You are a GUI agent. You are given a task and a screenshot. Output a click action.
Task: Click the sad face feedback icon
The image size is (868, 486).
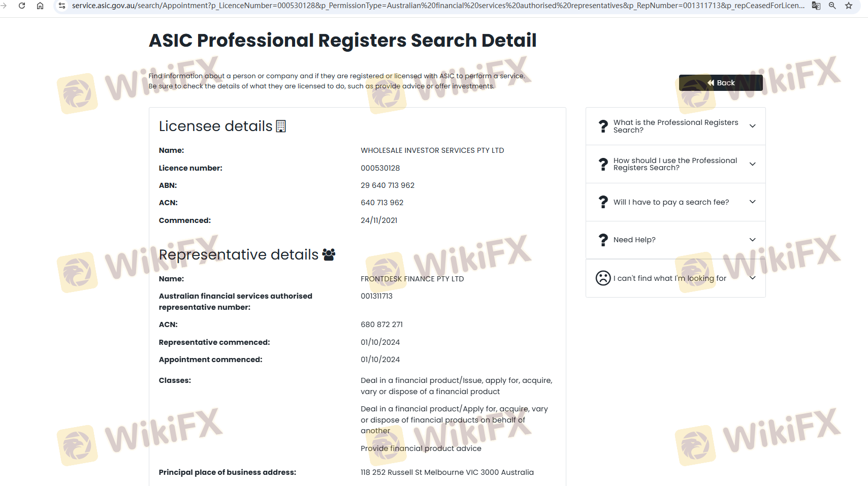pos(603,278)
